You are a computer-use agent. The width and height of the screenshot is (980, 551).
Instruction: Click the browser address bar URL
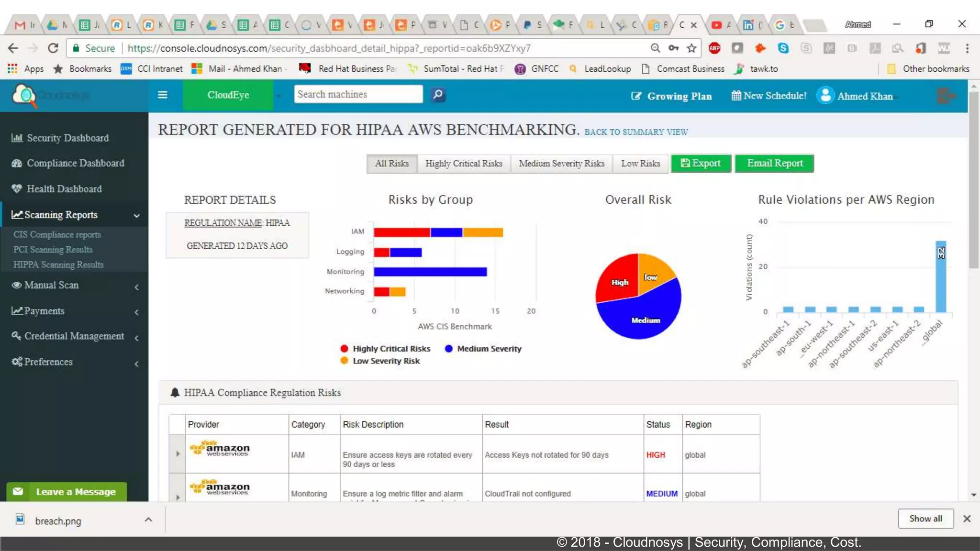click(x=329, y=48)
